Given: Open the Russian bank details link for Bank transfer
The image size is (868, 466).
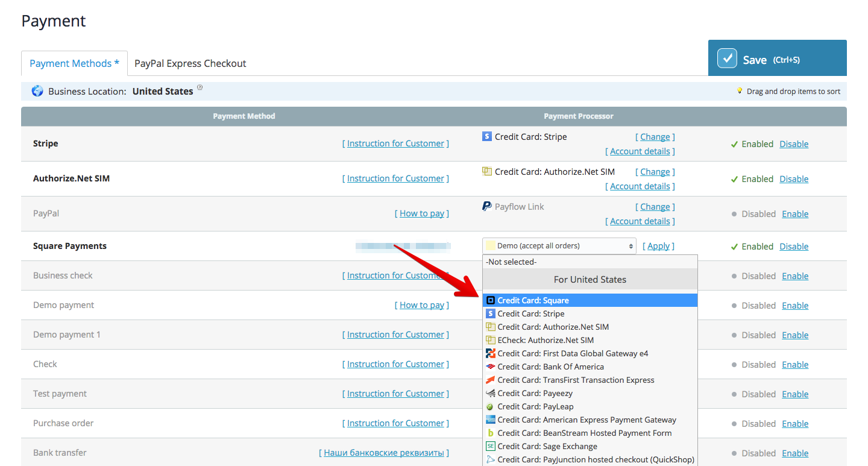Looking at the screenshot, I should (384, 453).
